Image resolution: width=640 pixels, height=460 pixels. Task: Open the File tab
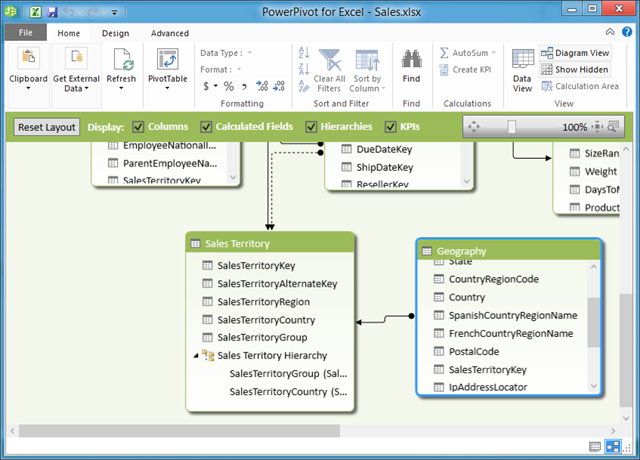click(x=25, y=33)
